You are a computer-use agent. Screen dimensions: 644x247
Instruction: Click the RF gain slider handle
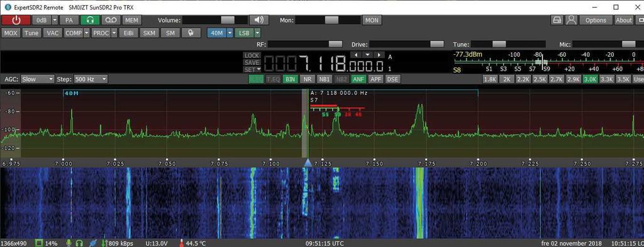pos(335,45)
